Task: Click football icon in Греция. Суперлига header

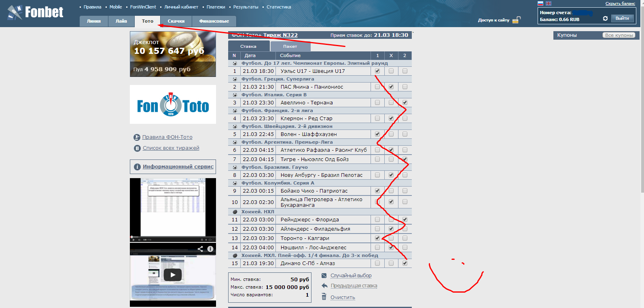Action: (235, 79)
